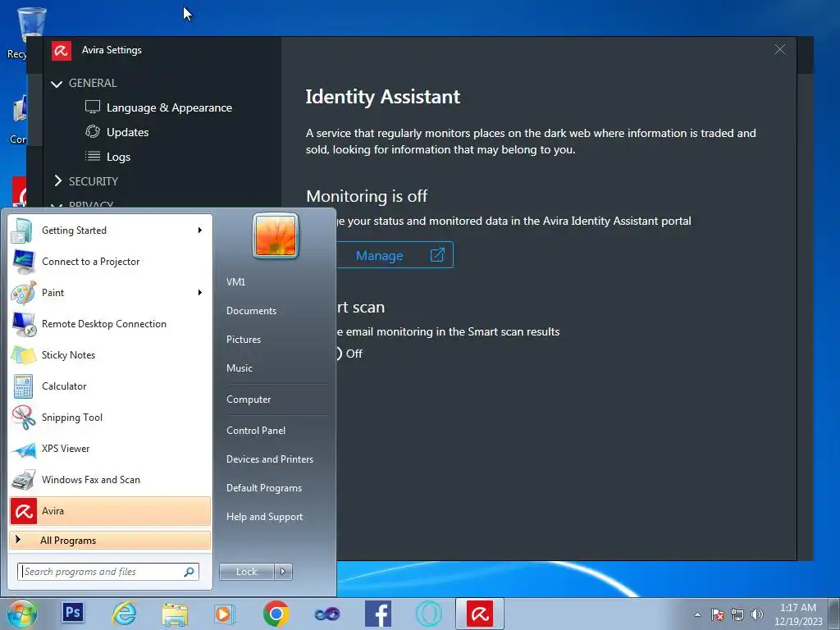The width and height of the screenshot is (840, 630).
Task: Open Music from the Start menu
Action: click(240, 368)
